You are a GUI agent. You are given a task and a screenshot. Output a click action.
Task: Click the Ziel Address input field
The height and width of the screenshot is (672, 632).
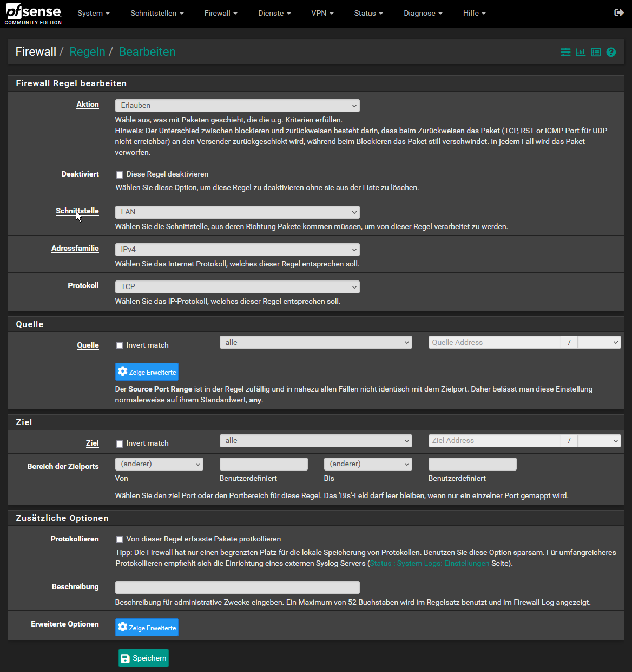(495, 441)
